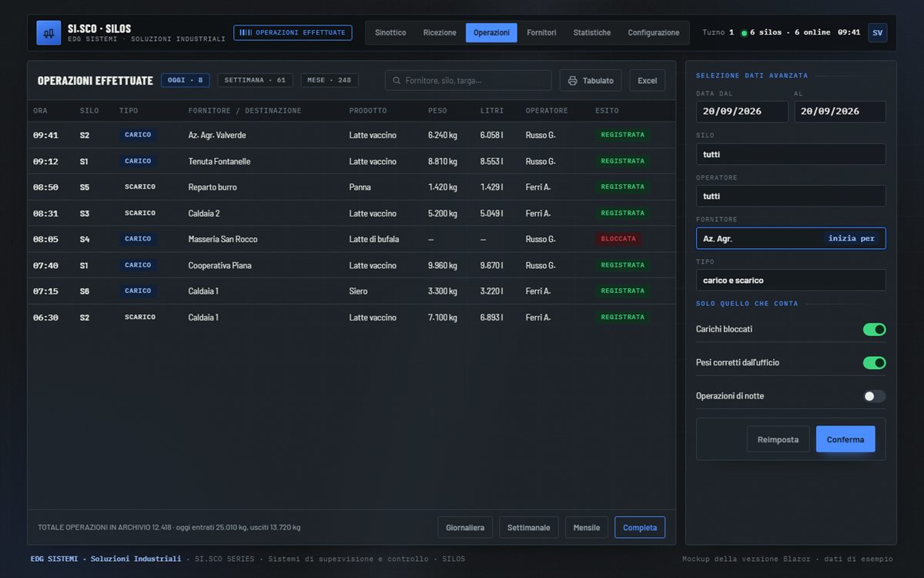The height and width of the screenshot is (578, 924).
Task: Click the Completa report button
Action: 640,527
